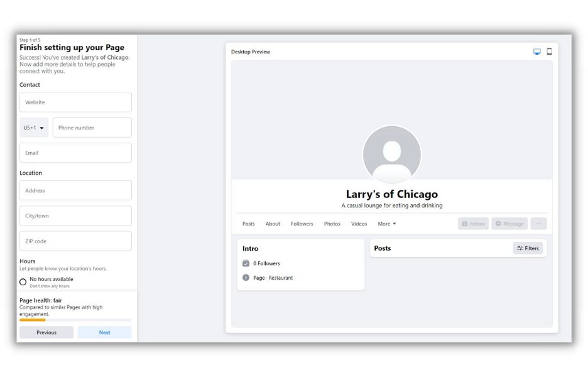Click the Page health progress bar

point(75,320)
